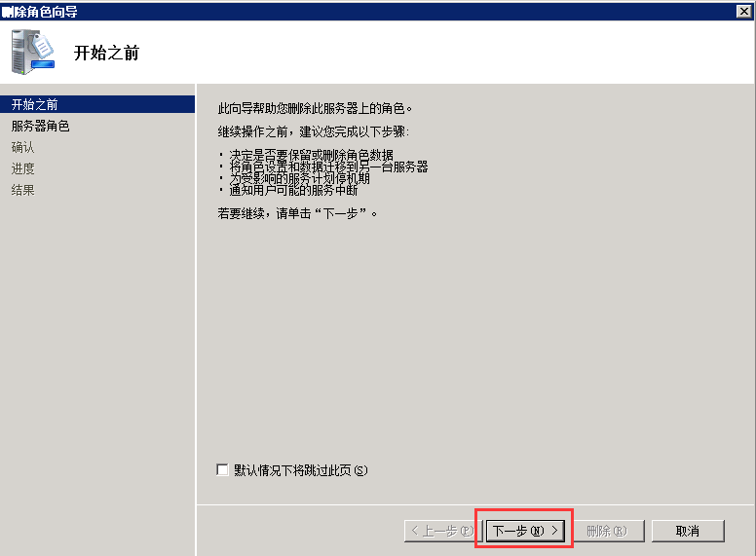
Task: Click the 为受影响的服务计划停机期 bullet
Action: (299, 178)
